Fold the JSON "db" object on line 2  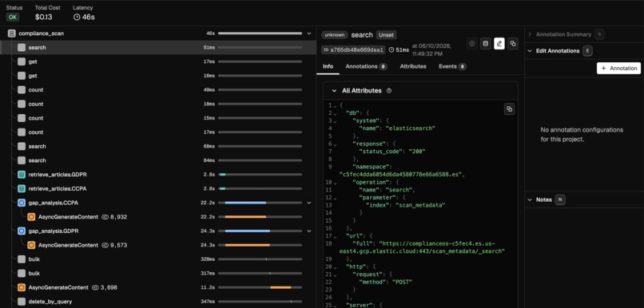pyautogui.click(x=336, y=113)
